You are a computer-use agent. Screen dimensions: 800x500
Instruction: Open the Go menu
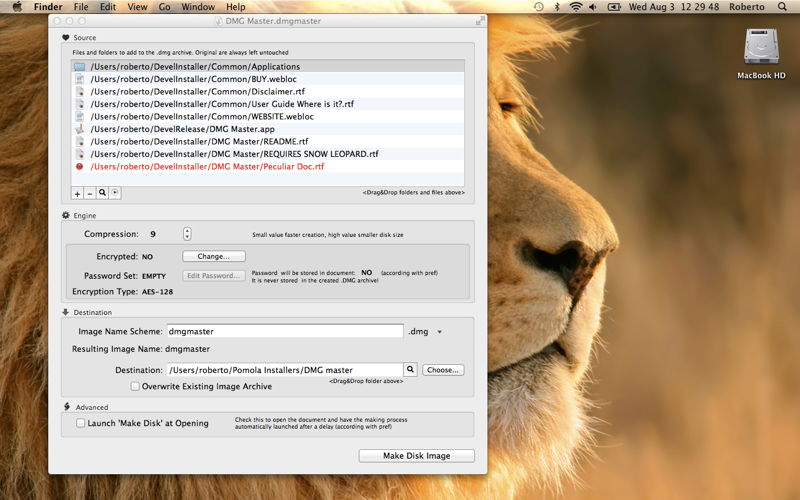click(x=164, y=7)
